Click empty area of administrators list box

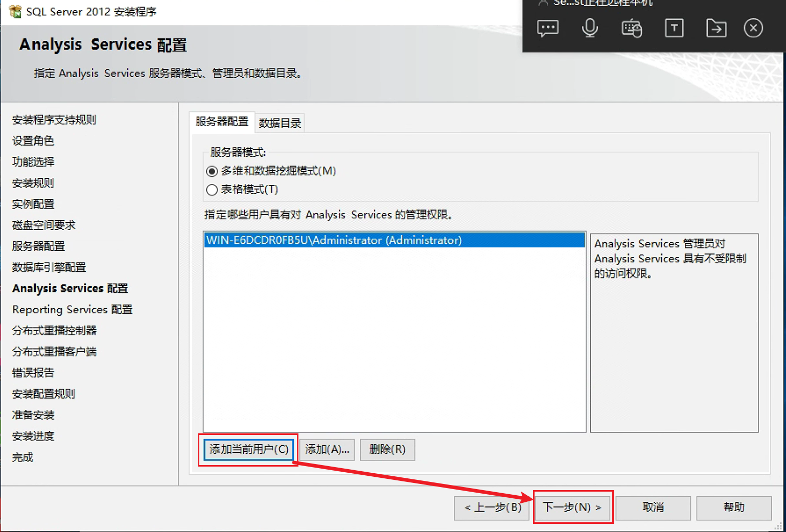point(394,340)
